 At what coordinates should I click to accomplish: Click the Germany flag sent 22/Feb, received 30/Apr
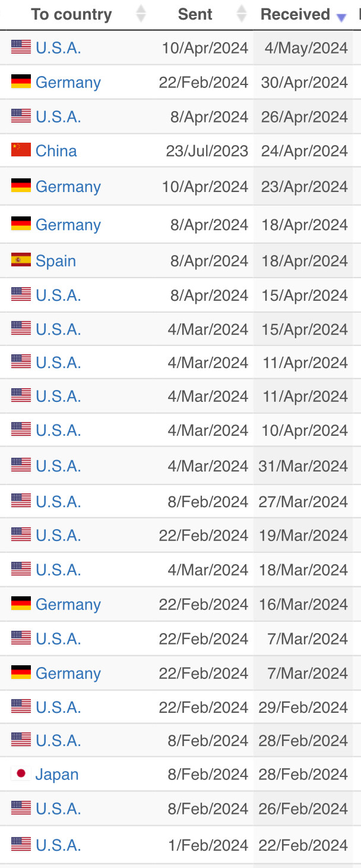(21, 82)
